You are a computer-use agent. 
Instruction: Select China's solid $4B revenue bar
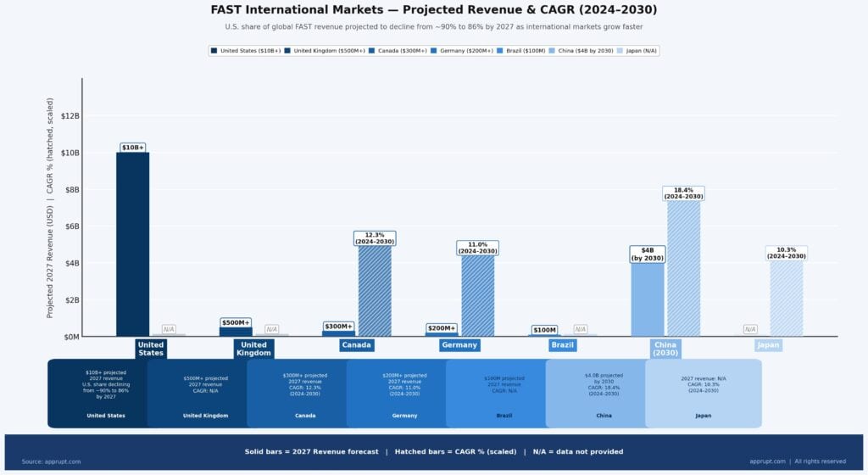[x=648, y=299]
